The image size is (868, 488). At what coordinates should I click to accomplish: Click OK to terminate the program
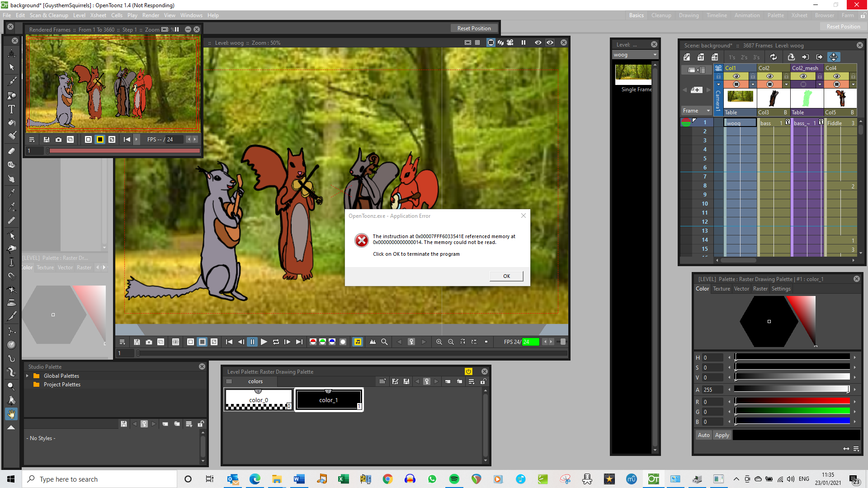[506, 276]
